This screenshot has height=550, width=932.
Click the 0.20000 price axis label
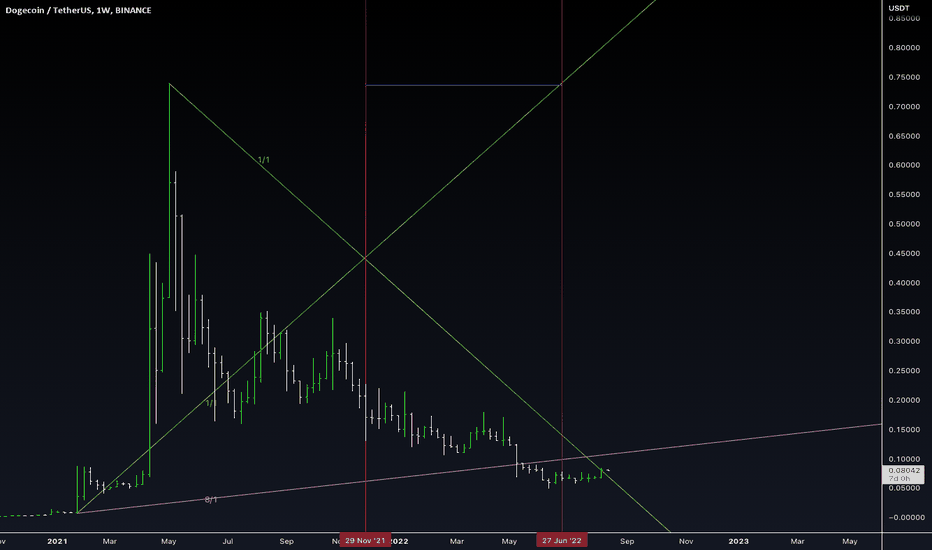[x=904, y=400]
